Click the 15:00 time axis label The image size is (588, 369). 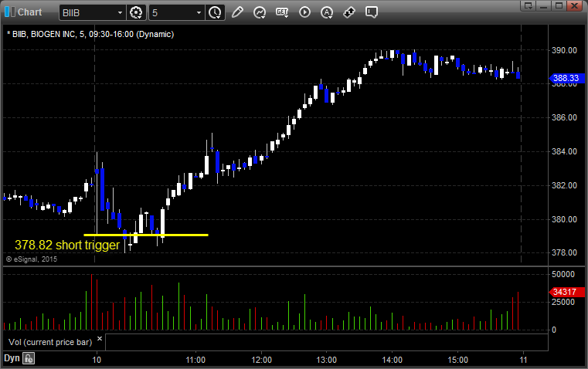point(458,360)
